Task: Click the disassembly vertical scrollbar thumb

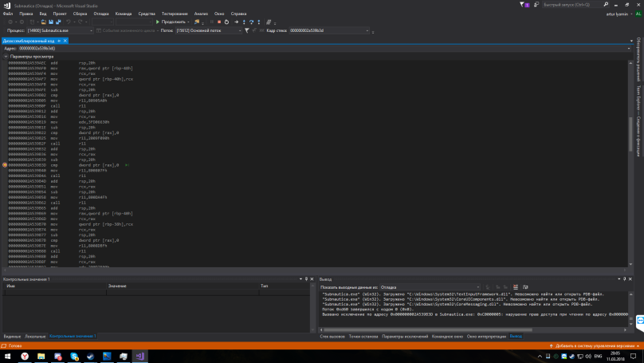Action: 630,134
